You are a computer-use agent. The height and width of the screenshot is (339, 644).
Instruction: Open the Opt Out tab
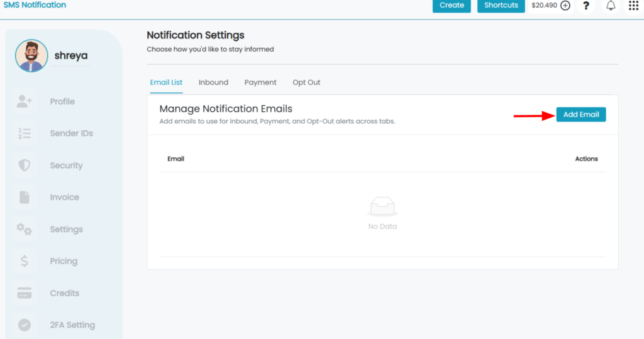tap(306, 82)
